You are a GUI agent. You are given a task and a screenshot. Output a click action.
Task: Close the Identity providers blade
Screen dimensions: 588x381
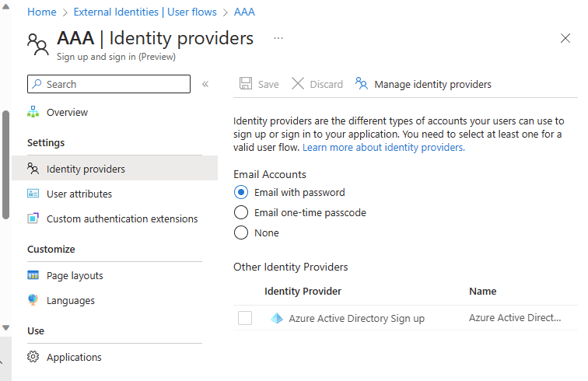point(565,38)
